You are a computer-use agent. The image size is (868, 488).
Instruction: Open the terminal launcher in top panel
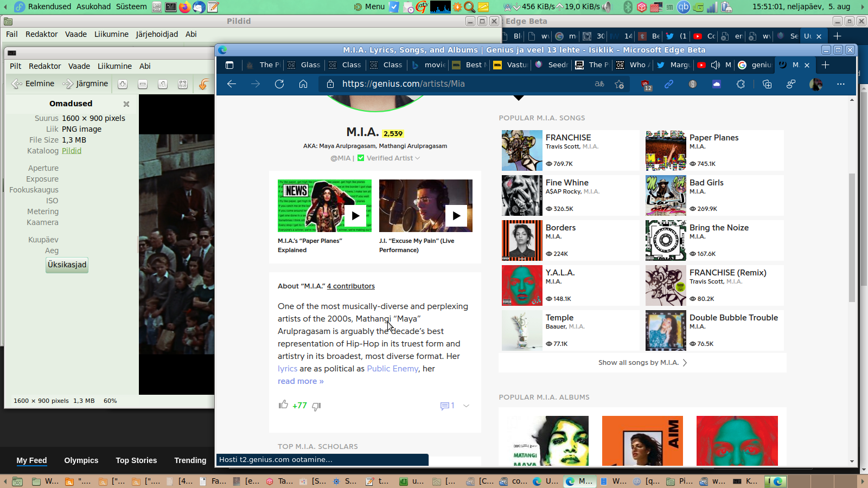click(170, 7)
